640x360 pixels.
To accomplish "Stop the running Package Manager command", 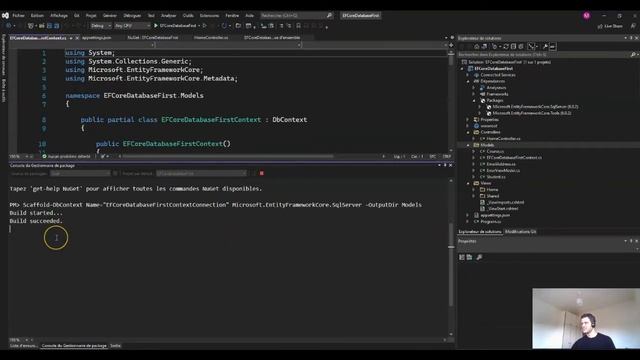I will [262, 173].
